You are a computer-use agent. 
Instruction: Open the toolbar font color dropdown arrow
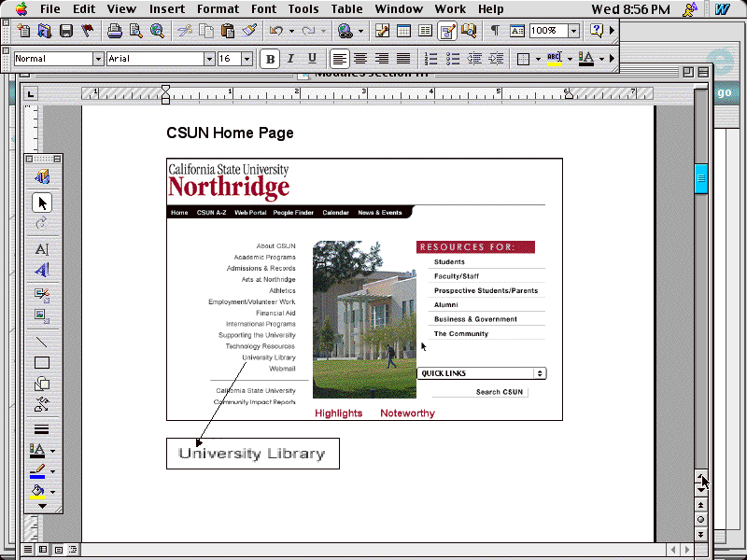[601, 59]
